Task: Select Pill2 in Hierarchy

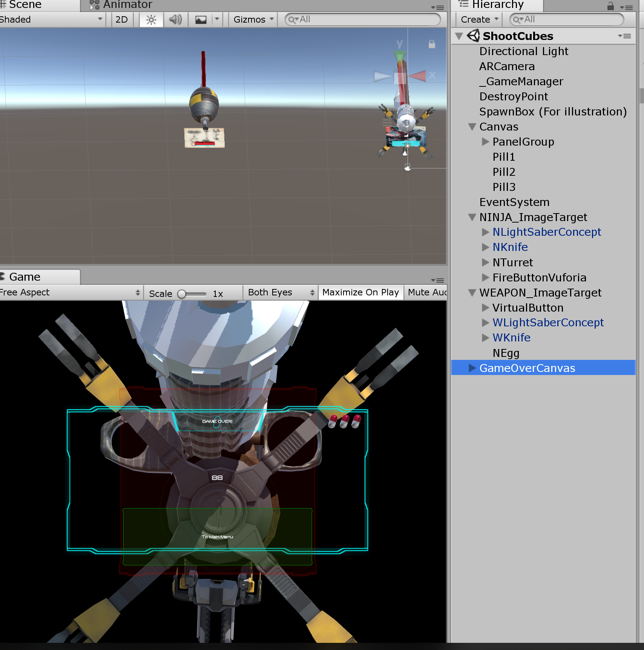Action: [543, 172]
